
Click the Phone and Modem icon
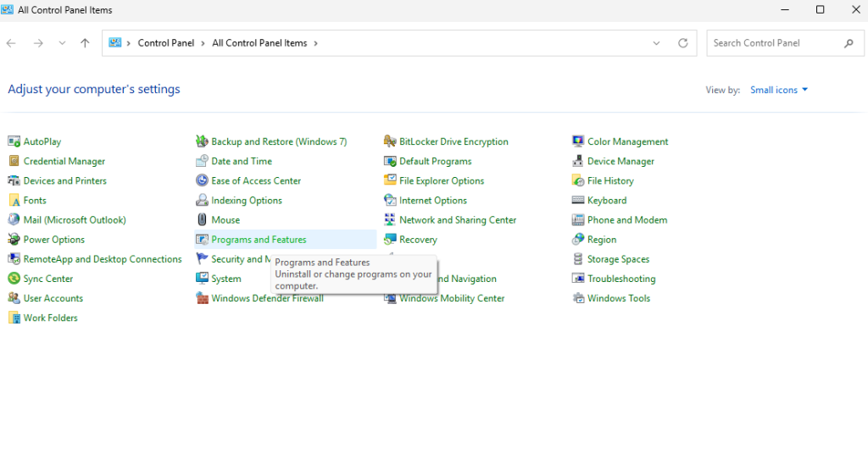click(578, 219)
